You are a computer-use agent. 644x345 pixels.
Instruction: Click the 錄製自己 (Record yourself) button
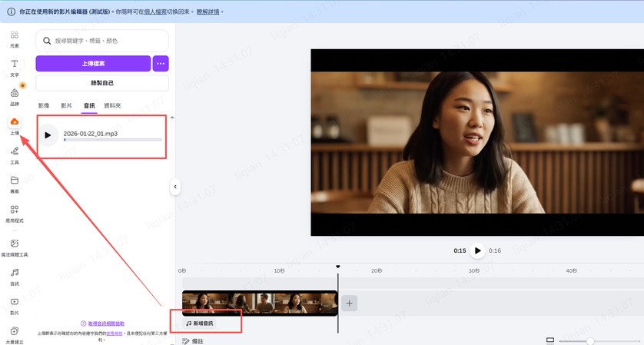tap(102, 83)
